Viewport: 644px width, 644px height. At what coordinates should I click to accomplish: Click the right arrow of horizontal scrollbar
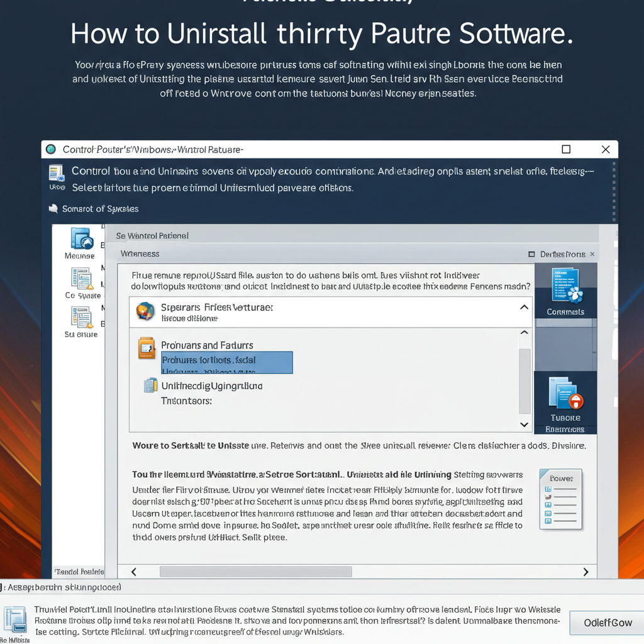pos(586,572)
